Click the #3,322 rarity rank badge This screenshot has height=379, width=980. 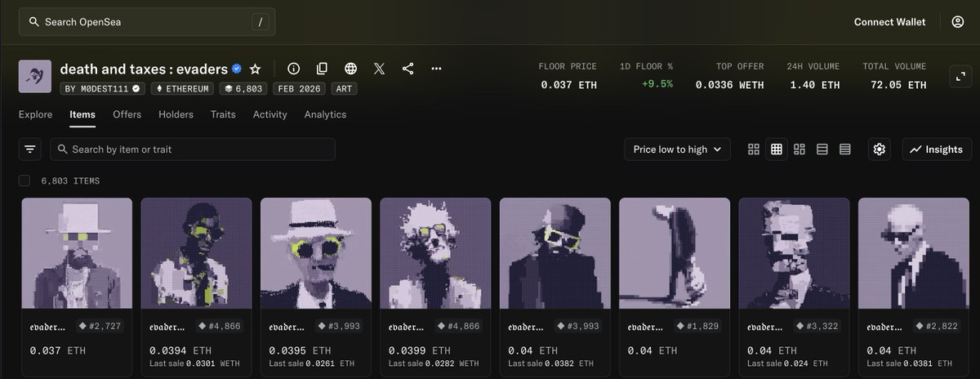[818, 326]
